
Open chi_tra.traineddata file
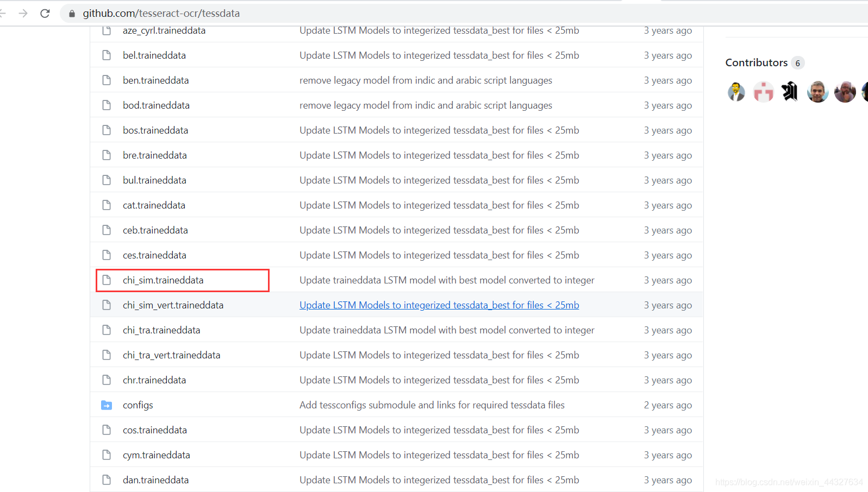[161, 330]
